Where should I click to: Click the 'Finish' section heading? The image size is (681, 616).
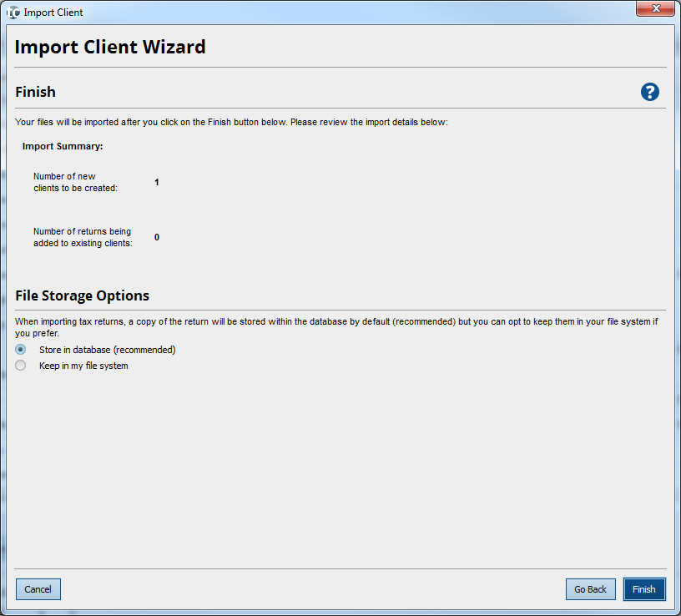pos(35,92)
